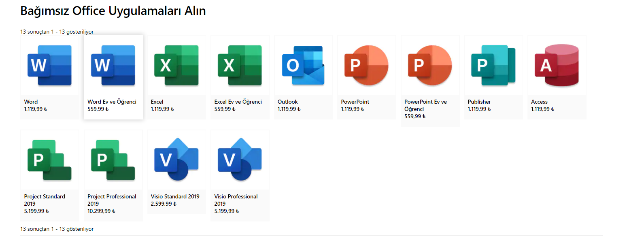Click the 'Excel Ev ve Öğrenci' title
Screen dimensions: 644x247
point(238,102)
